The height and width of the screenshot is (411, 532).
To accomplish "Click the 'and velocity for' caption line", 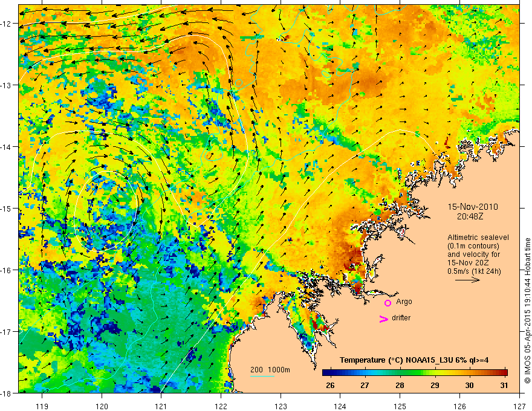I will [473, 254].
